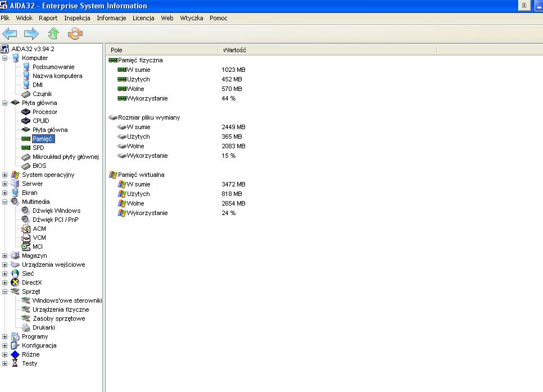Select the Procesor chip icon in tree
This screenshot has height=392, width=543.
pyautogui.click(x=26, y=112)
